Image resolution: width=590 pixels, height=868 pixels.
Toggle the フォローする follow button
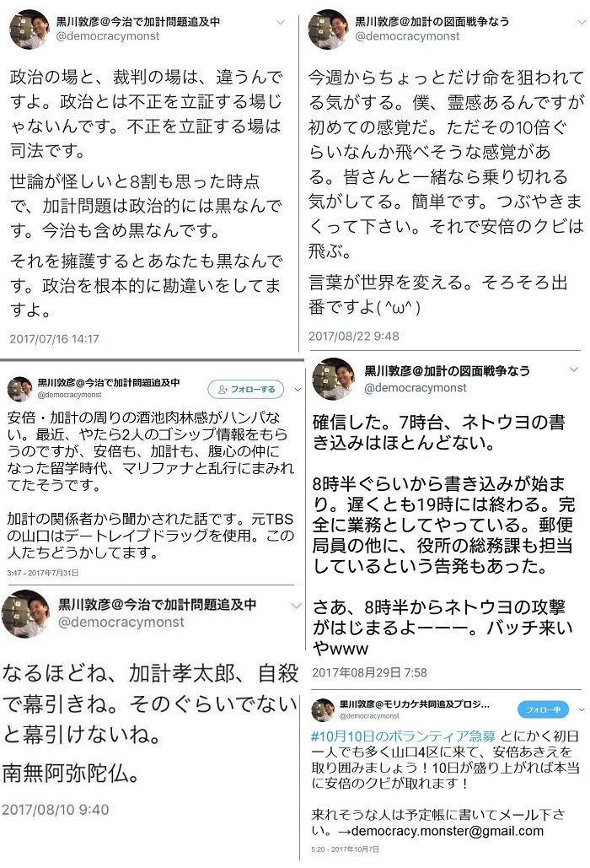click(246, 389)
